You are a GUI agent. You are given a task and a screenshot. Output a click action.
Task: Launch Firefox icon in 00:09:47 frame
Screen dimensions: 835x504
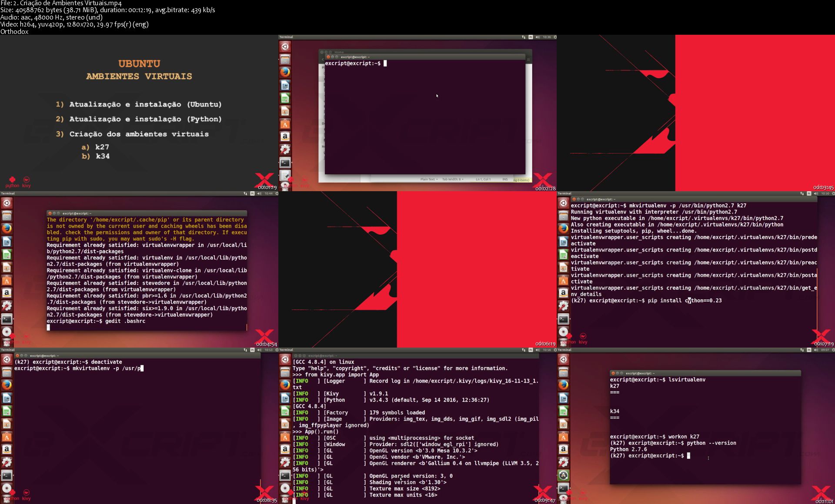[x=285, y=385]
